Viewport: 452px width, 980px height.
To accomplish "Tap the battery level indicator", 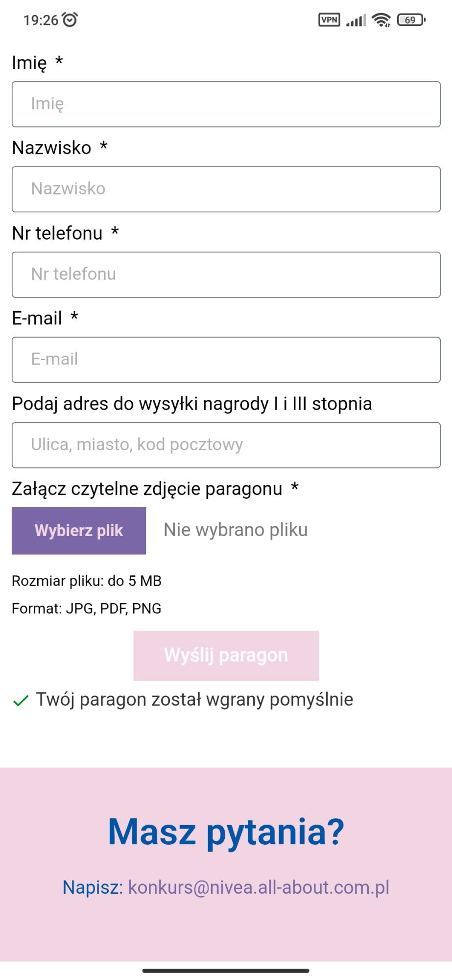I will (x=411, y=20).
